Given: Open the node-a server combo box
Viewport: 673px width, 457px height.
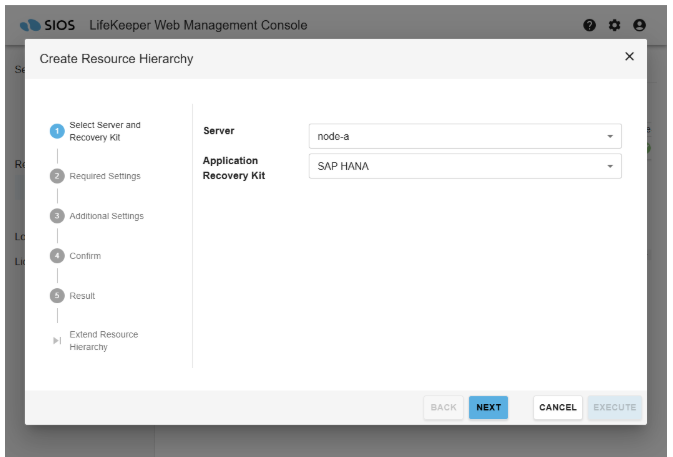Looking at the screenshot, I should [455, 136].
